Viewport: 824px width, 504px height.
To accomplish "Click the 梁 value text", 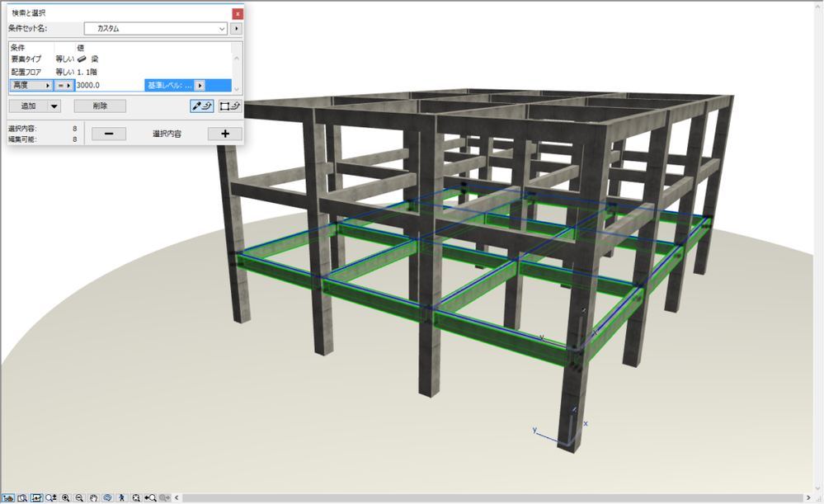I will pos(95,59).
